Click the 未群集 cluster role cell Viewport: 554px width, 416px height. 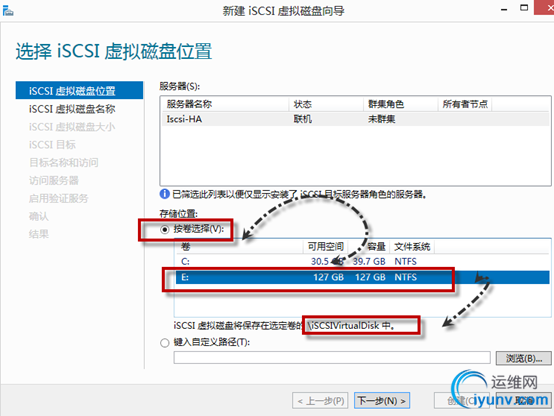click(382, 119)
